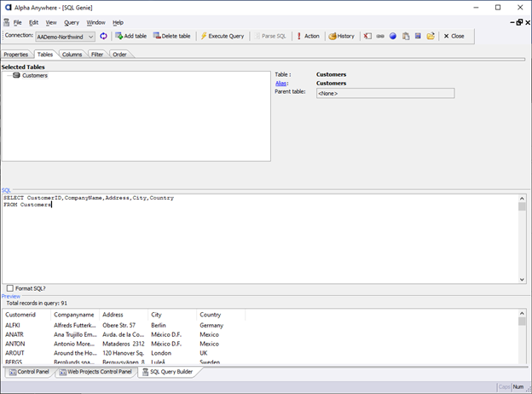Viewport: 532px width, 394px height.
Task: Select Customers in the Selected Tables tree
Action: pyautogui.click(x=35, y=75)
